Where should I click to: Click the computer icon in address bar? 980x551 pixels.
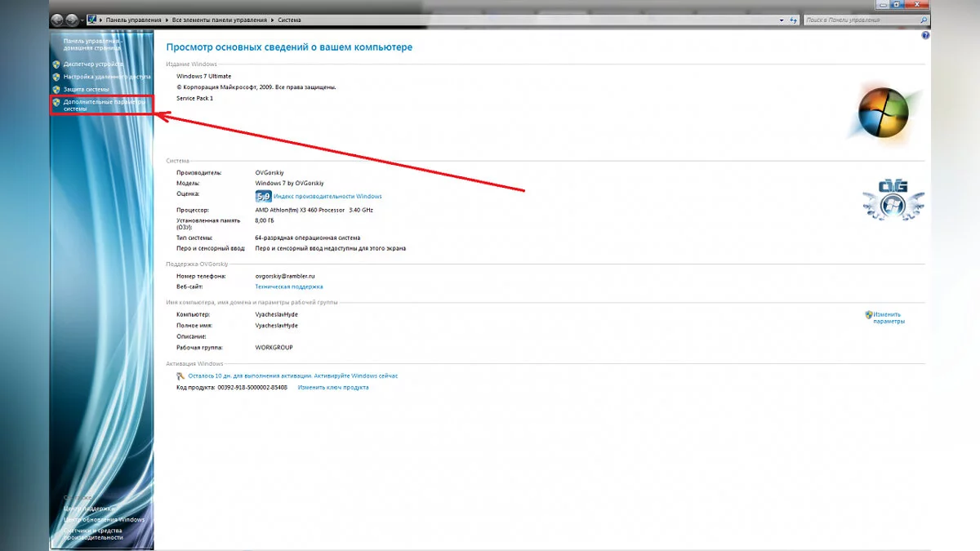click(x=92, y=19)
